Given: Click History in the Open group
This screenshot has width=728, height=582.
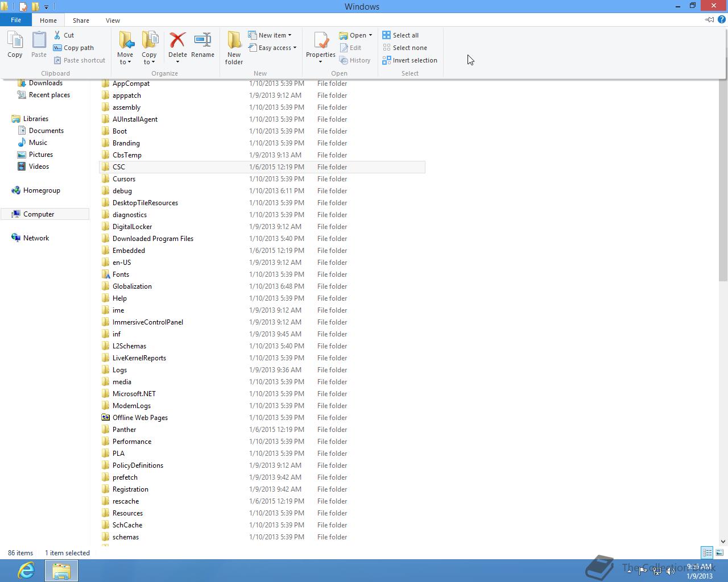Looking at the screenshot, I should tap(355, 60).
